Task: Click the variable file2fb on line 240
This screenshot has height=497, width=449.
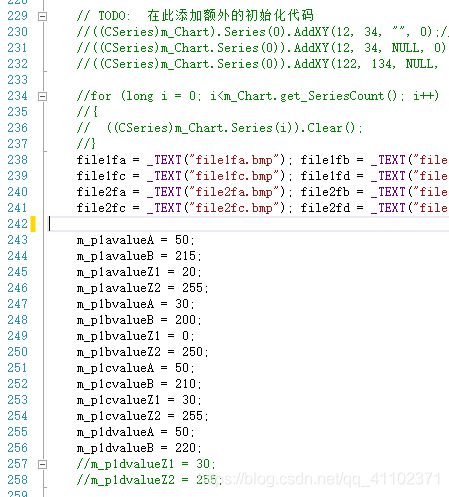Action: (325, 192)
